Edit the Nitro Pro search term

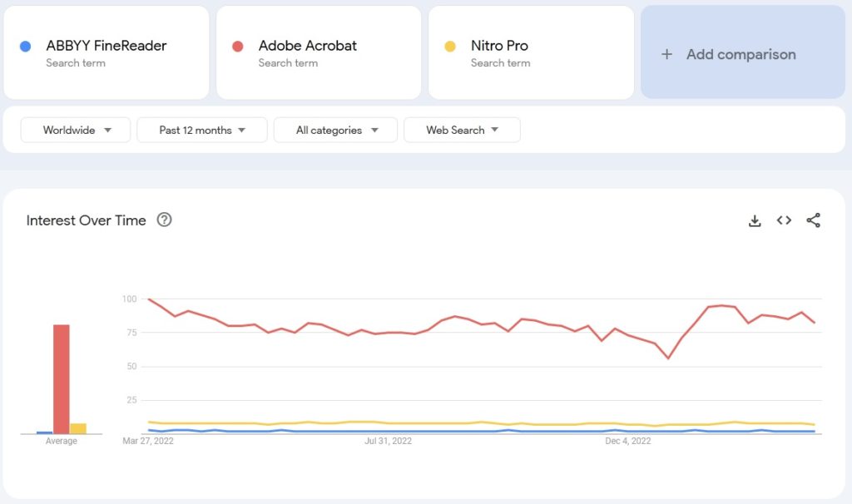pyautogui.click(x=499, y=46)
